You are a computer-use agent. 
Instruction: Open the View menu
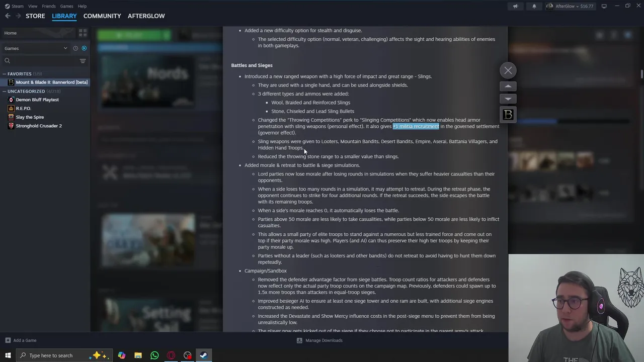[x=33, y=6]
